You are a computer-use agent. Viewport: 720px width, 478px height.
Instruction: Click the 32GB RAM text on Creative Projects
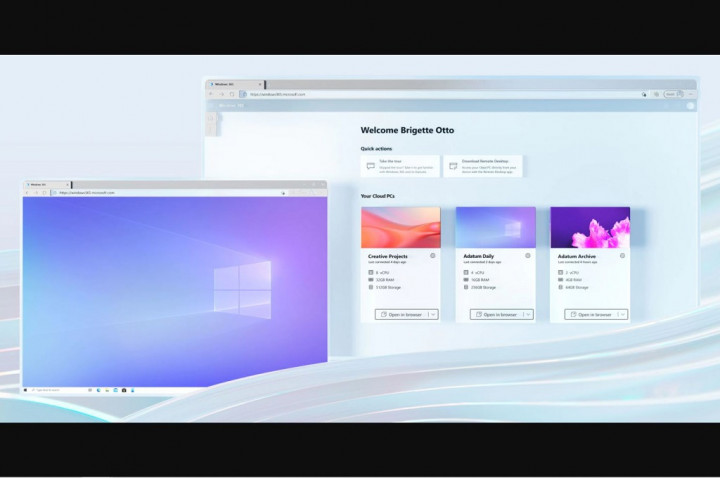(x=385, y=280)
